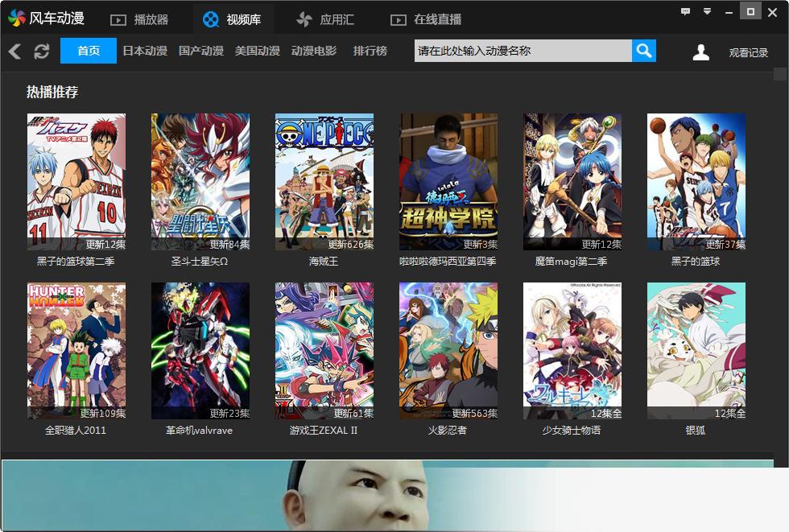
Task: Maximize the 风车动漫 window
Action: [x=750, y=11]
